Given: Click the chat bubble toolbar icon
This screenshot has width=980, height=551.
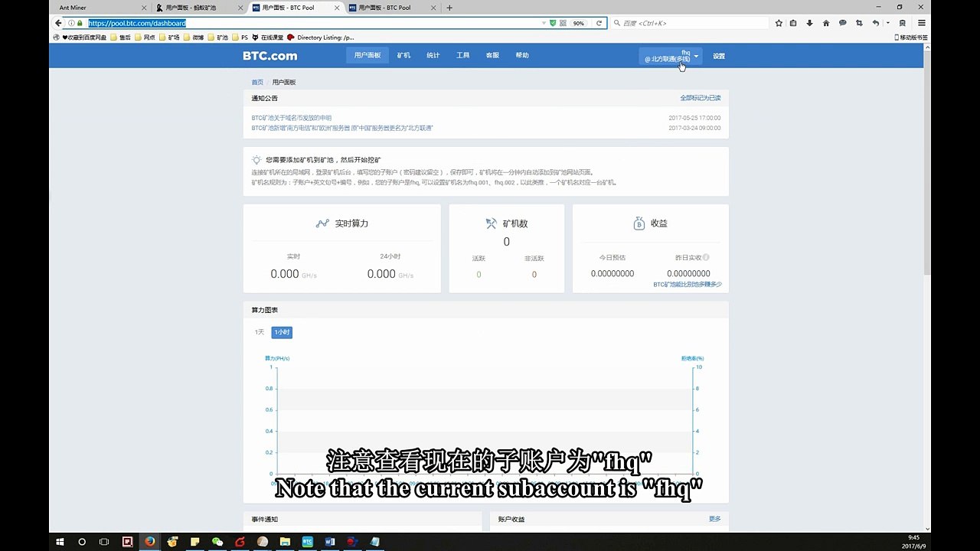Looking at the screenshot, I should tap(842, 23).
